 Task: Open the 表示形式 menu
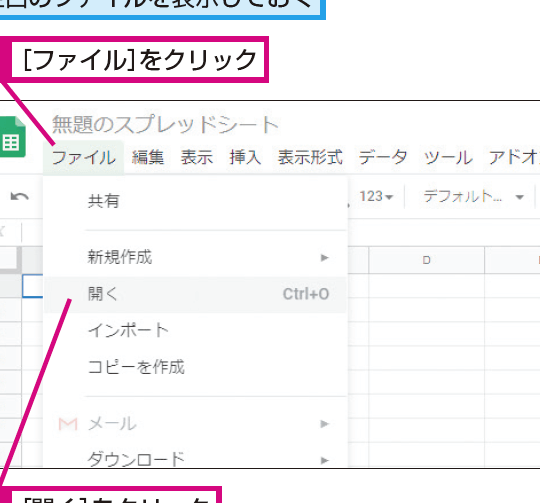point(310,158)
